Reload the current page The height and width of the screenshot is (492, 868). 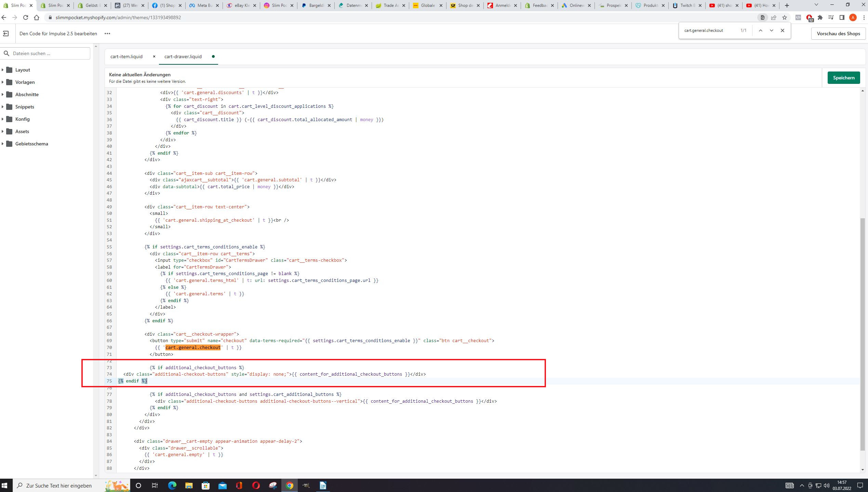pos(26,17)
